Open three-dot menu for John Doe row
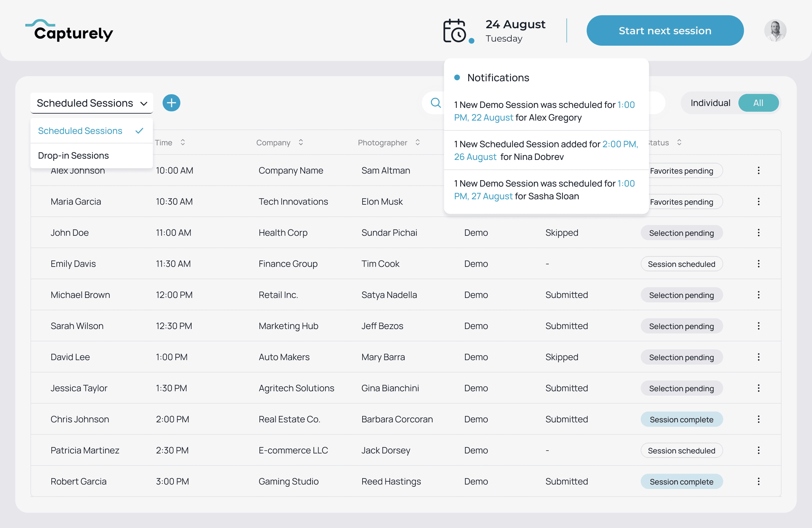 (758, 233)
